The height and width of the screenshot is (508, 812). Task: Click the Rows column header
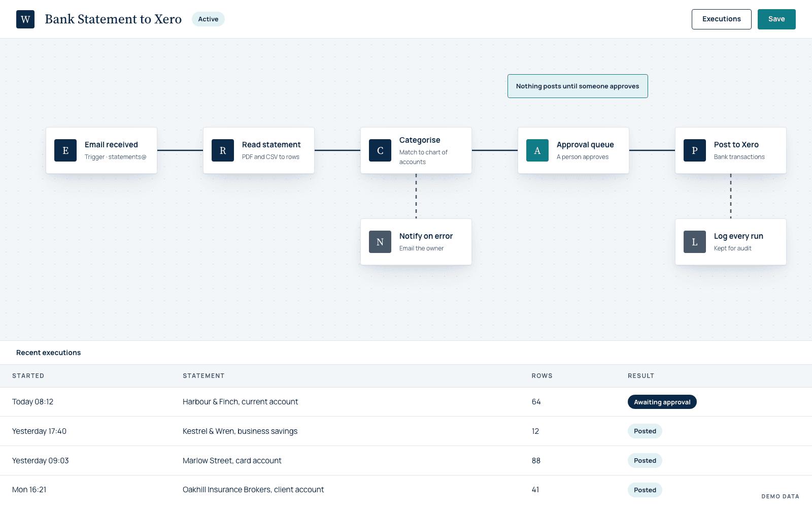[x=542, y=376]
